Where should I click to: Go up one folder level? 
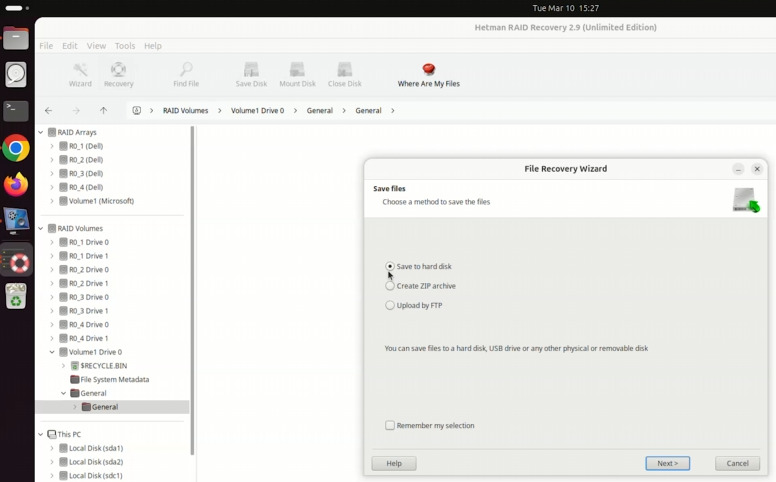click(103, 110)
